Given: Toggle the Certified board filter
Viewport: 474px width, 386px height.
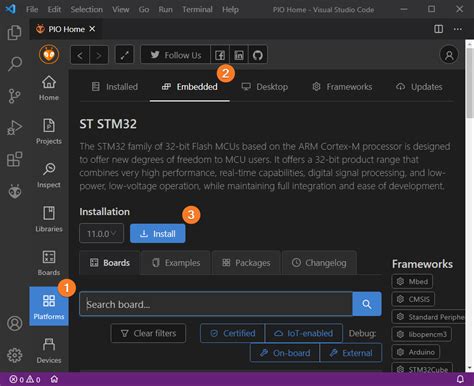Looking at the screenshot, I should (x=233, y=333).
